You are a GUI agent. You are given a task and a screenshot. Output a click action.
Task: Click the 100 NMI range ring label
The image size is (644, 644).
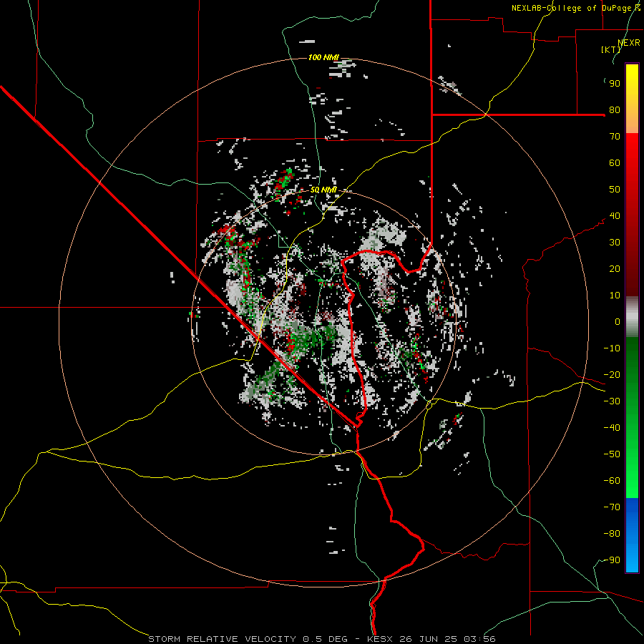(323, 57)
